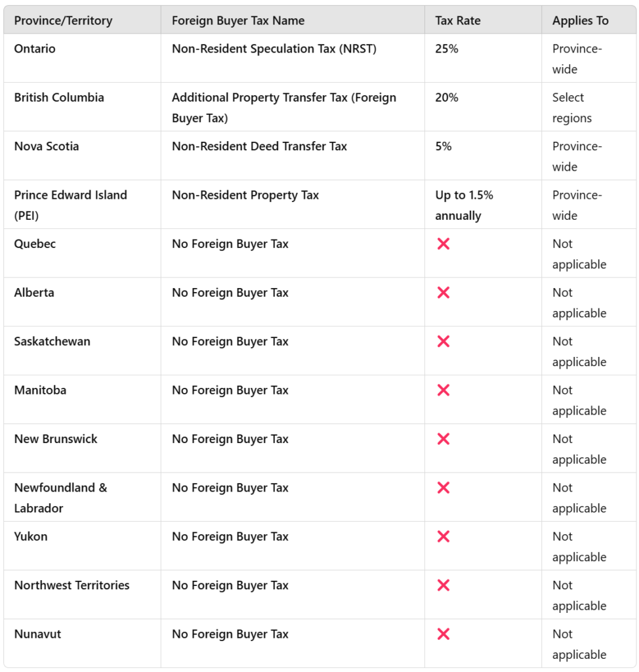This screenshot has height=672, width=639.
Task: Click the Applies To column header
Action: click(581, 21)
